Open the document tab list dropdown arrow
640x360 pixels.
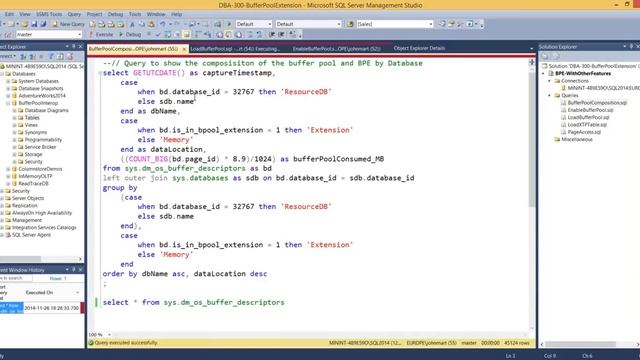[531, 49]
